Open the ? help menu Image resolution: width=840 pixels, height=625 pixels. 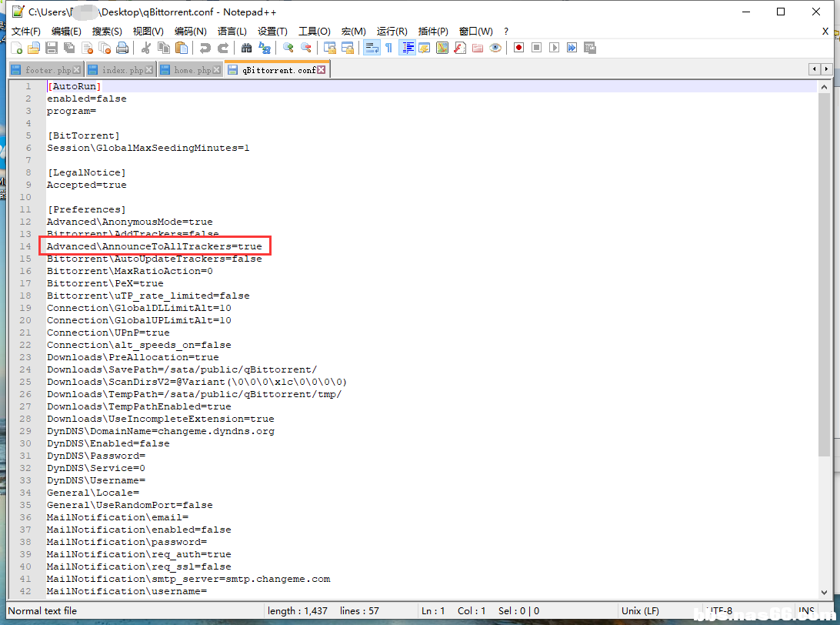pos(506,31)
